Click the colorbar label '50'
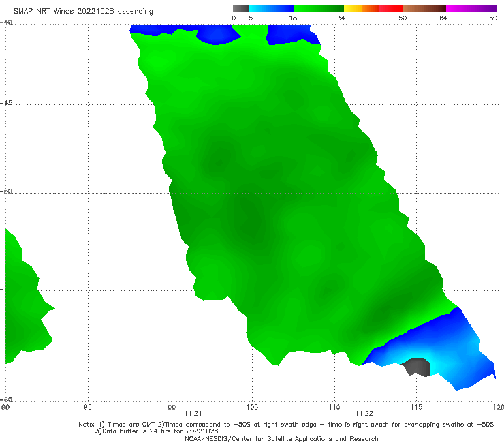Screen dimensions: 504x443 (403, 18)
